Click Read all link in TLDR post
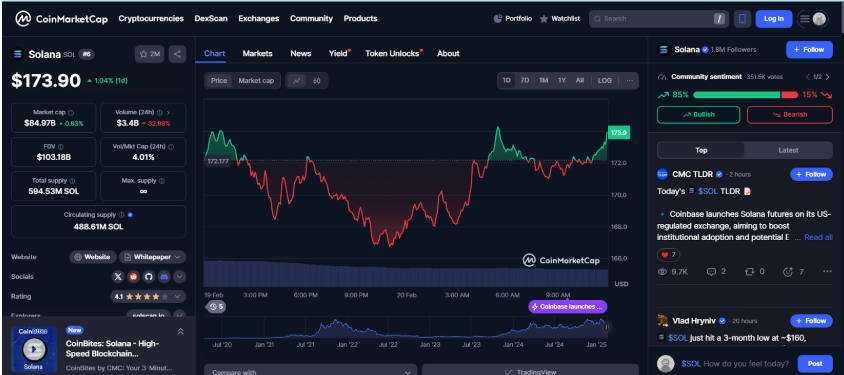Image resolution: width=844 pixels, height=375 pixels. (x=818, y=237)
